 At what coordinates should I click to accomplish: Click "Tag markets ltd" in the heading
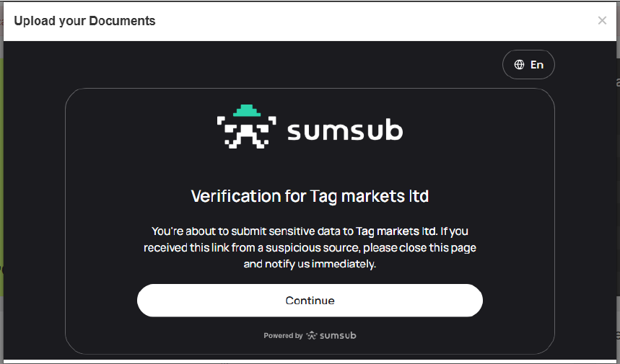(369, 196)
